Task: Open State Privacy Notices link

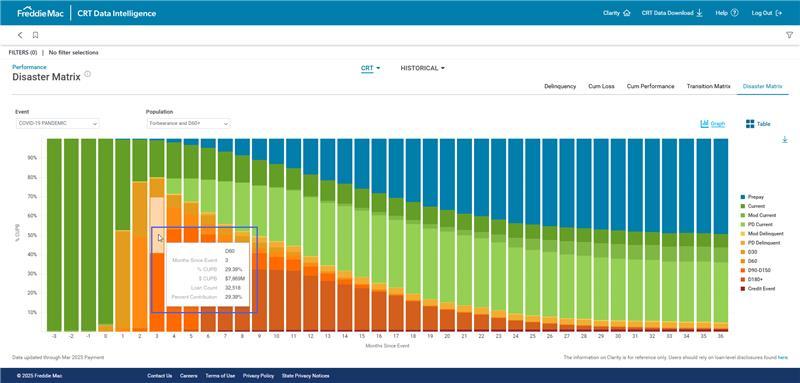Action: pos(305,376)
